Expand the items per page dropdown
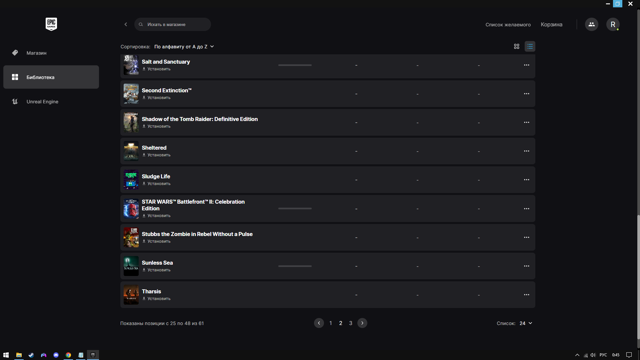 click(526, 323)
